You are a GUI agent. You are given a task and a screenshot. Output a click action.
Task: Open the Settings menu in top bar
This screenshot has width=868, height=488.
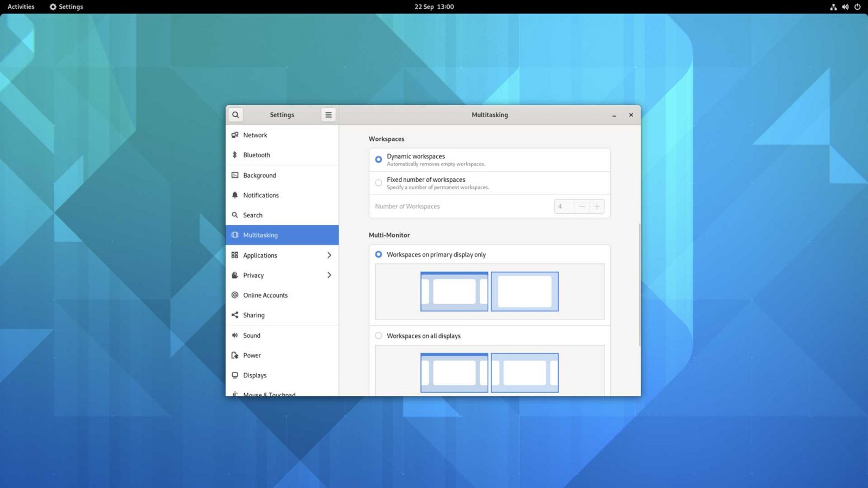66,7
